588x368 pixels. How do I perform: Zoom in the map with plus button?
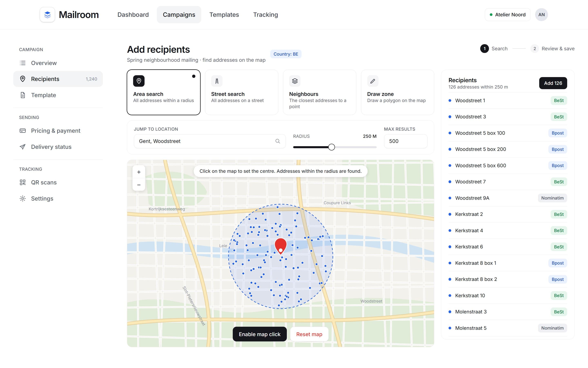(139, 172)
